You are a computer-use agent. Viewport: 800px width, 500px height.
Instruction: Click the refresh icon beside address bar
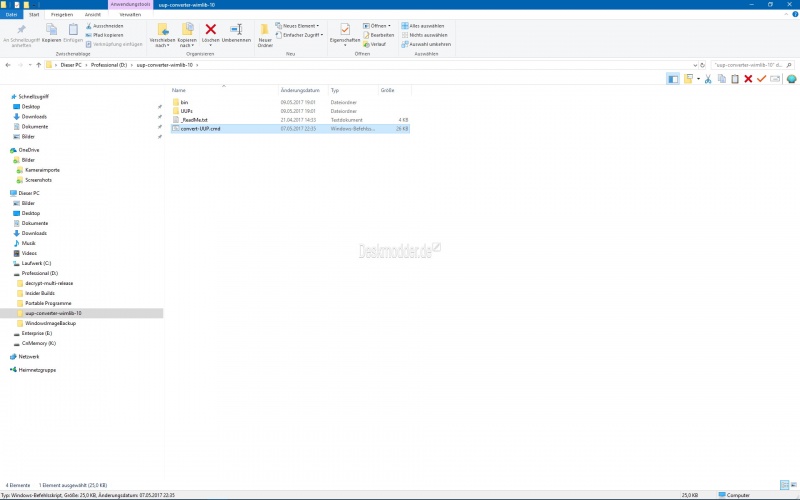pos(703,65)
